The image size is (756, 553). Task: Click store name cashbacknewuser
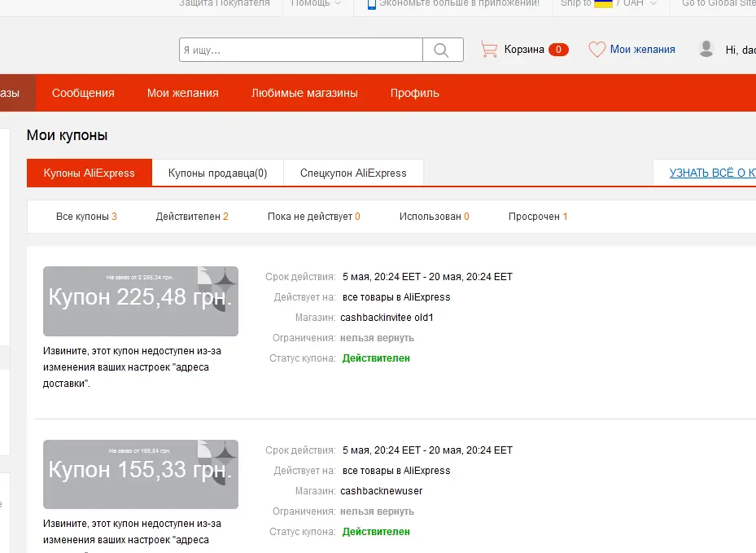tap(382, 491)
